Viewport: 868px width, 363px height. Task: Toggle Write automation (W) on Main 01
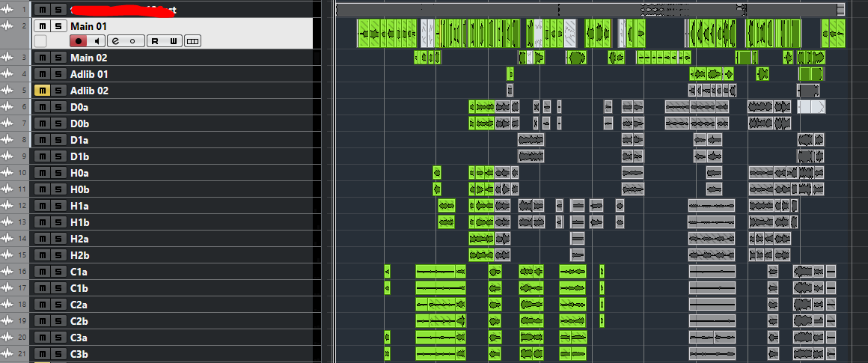174,41
